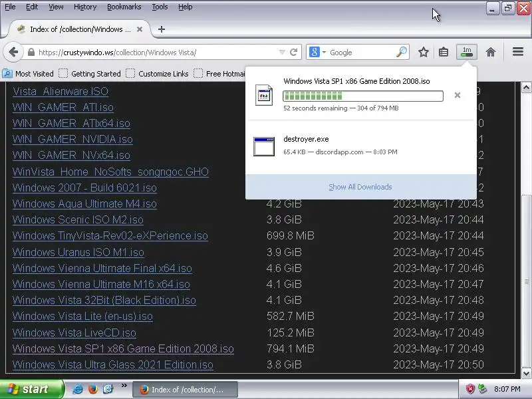Open Windows TinyVista-Rev02-eXPerience.iso link
Screen dimensions: 532x399
pyautogui.click(x=110, y=235)
